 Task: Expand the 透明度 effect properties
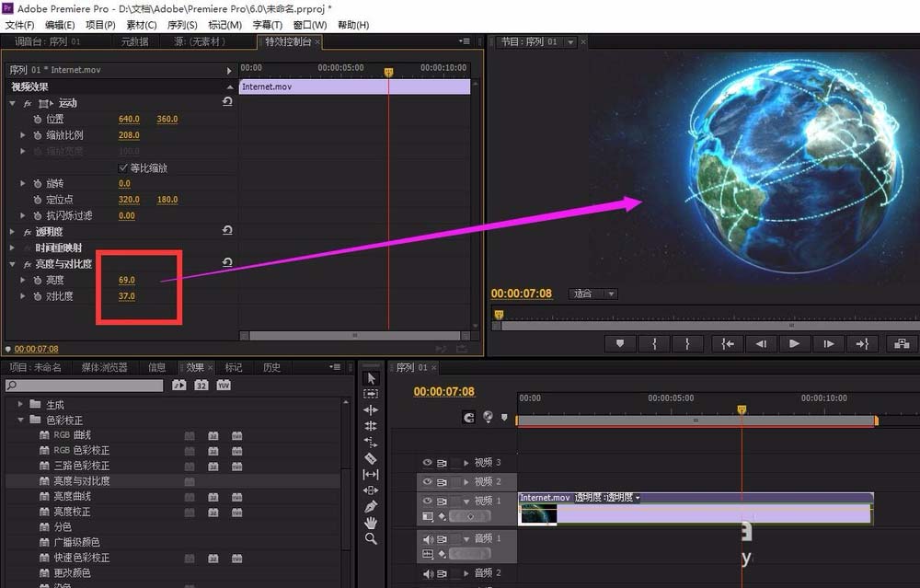click(x=10, y=230)
